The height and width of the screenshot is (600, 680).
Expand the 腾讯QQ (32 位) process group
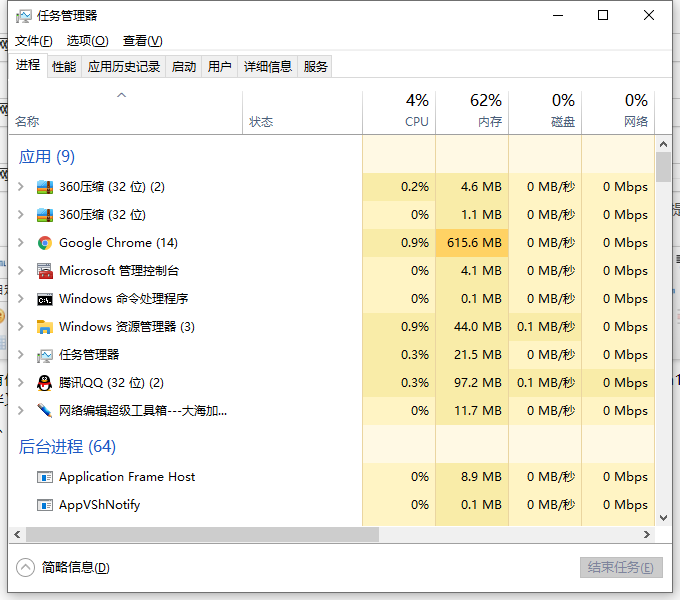[x=21, y=383]
